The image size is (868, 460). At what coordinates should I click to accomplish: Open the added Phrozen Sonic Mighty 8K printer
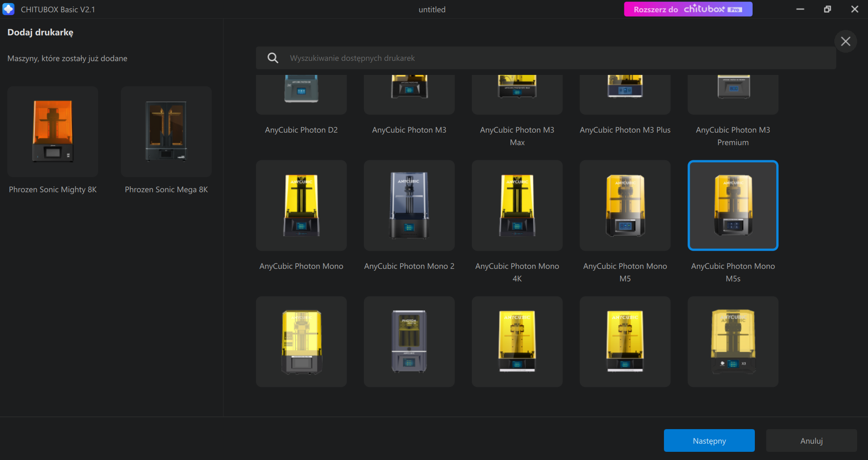[53, 132]
